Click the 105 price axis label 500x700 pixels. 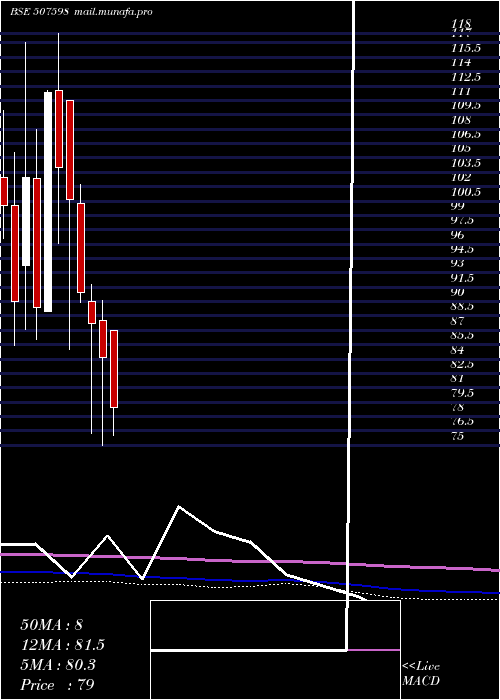461,149
